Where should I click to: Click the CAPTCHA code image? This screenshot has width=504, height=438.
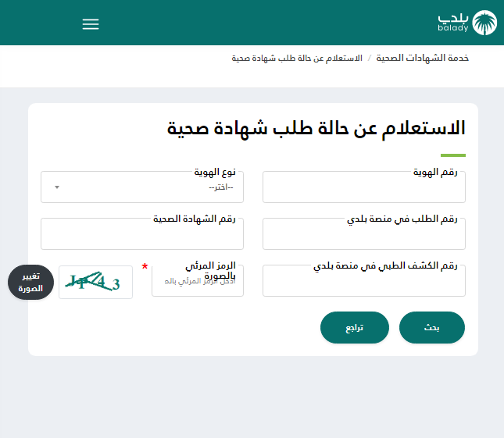tap(95, 282)
